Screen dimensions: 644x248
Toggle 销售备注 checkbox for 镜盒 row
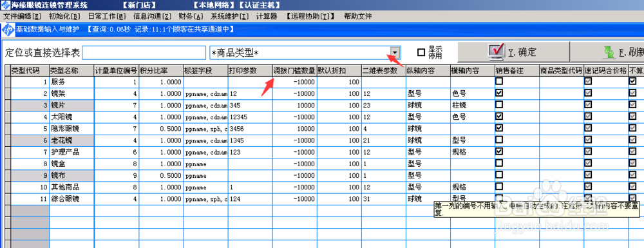(499, 164)
